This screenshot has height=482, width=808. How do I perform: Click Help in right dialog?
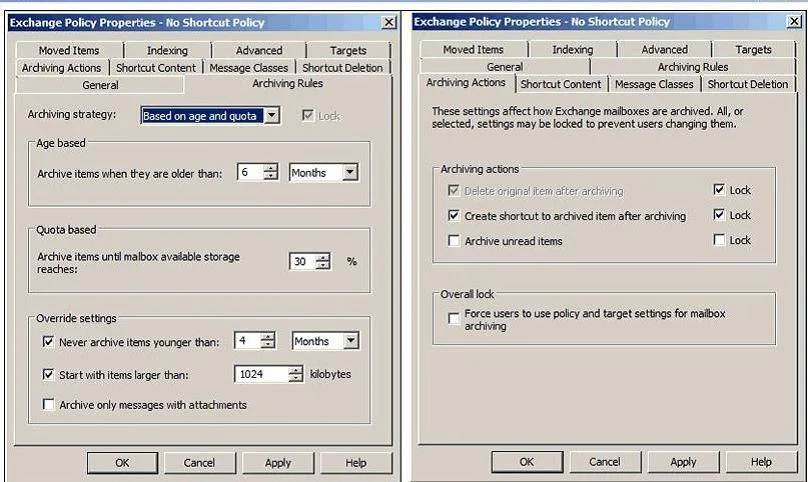coord(761,461)
